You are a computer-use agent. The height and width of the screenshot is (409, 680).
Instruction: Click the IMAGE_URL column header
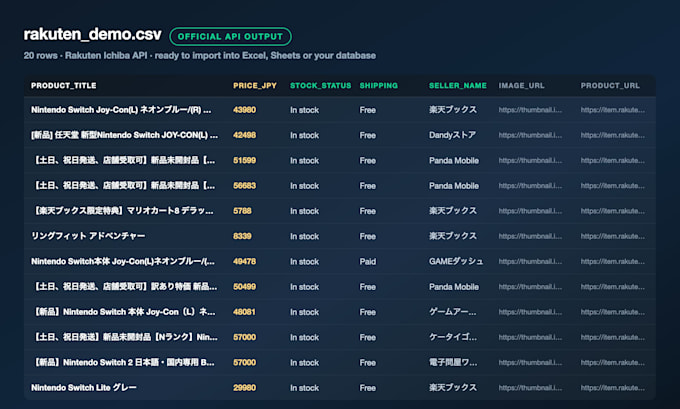click(x=521, y=85)
